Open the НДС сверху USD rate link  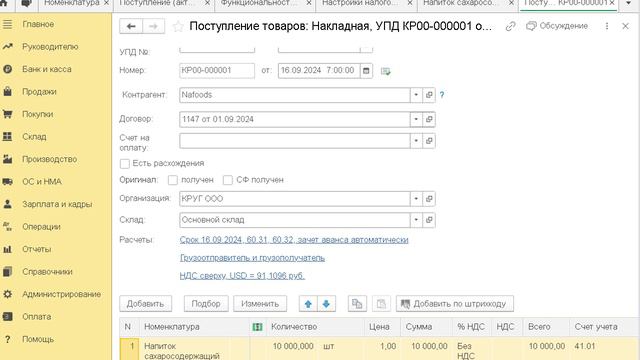242,276
